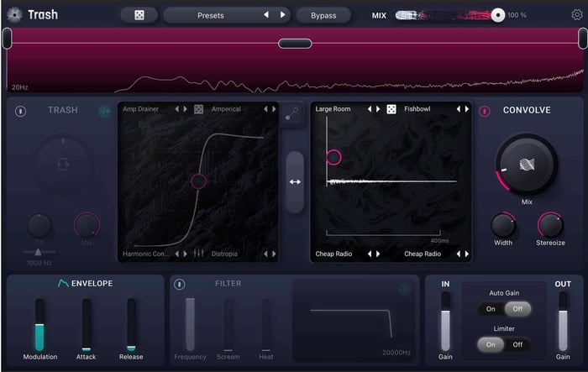Select previous Large Room impulse
Screen dimensions: 588x372
pos(370,109)
